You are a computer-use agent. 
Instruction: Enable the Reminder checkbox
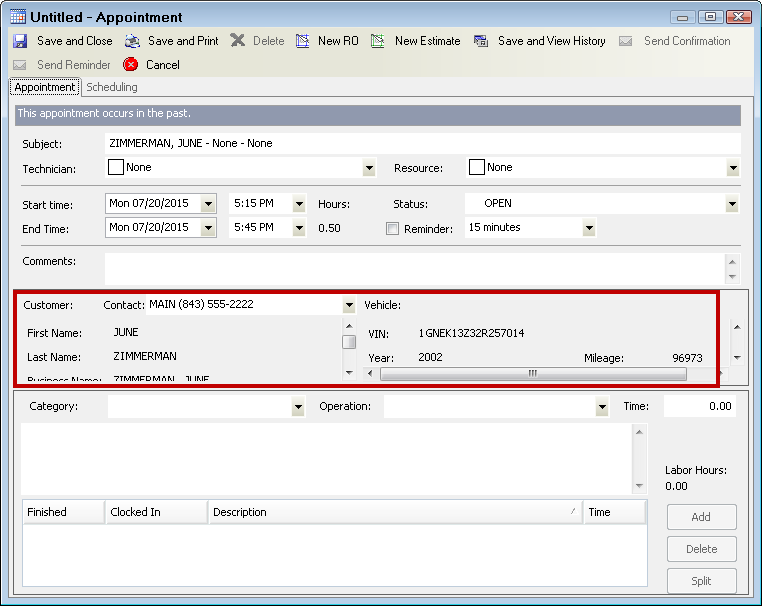pos(393,228)
